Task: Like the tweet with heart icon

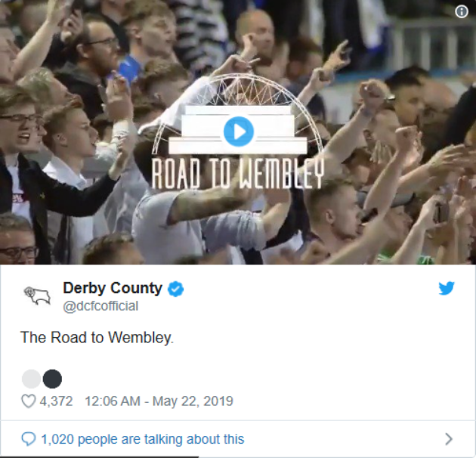Action: point(29,401)
